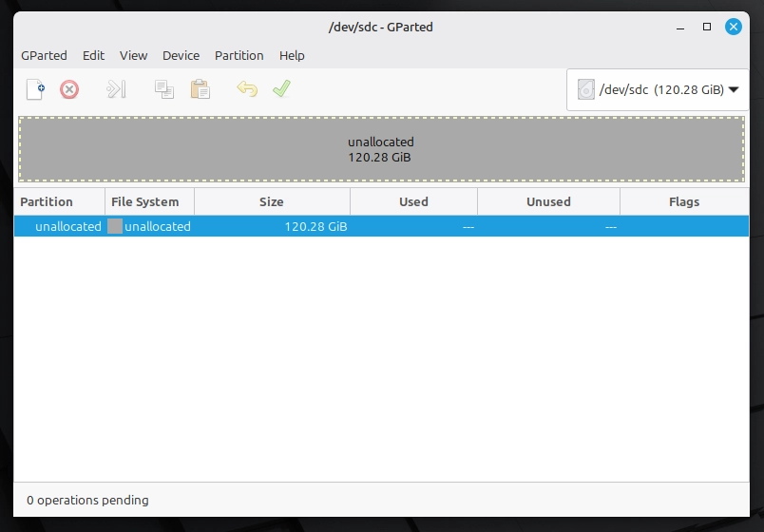Viewport: 764px width, 532px height.
Task: Click the Paste partition clipboard icon
Action: click(201, 89)
